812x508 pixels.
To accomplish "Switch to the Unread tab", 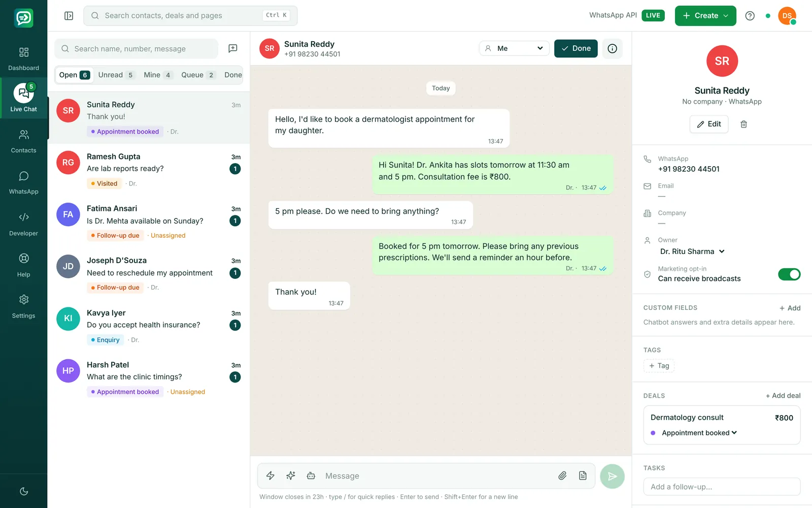I will click(x=116, y=75).
